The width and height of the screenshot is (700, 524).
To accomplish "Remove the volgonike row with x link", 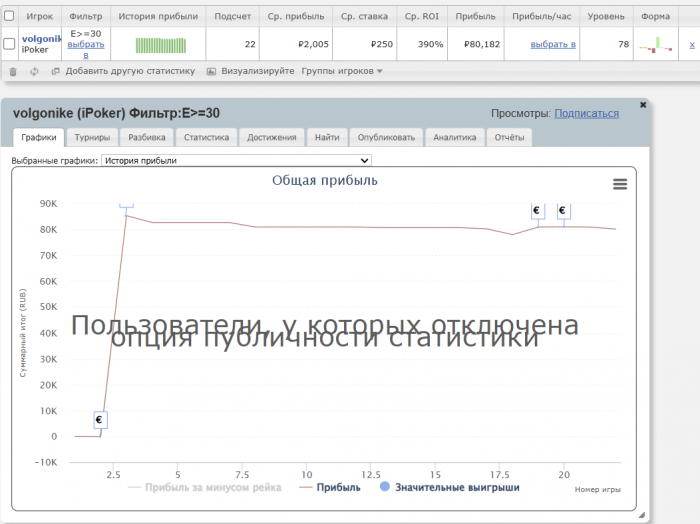I will tap(692, 45).
